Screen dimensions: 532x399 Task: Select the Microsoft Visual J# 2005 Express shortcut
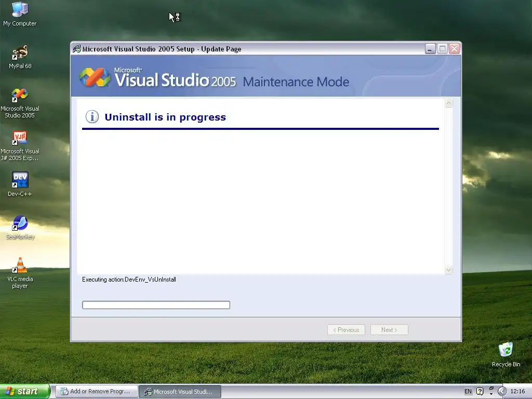20,145
